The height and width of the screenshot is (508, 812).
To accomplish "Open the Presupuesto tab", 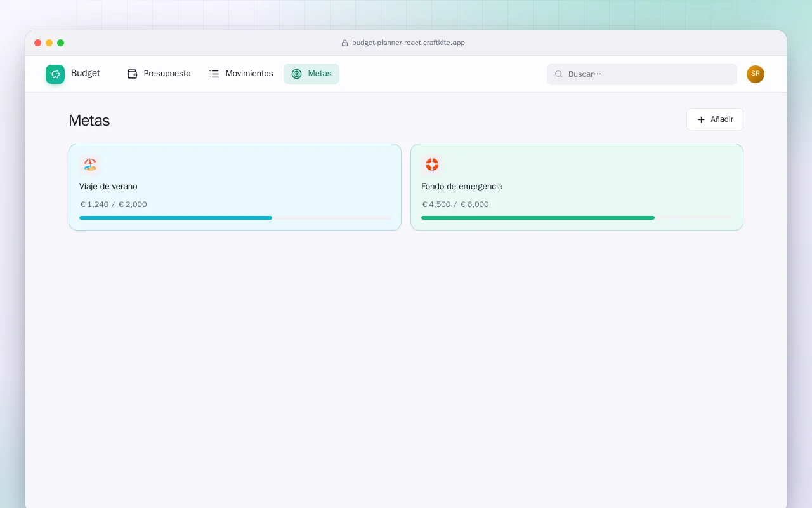I will [x=159, y=74].
